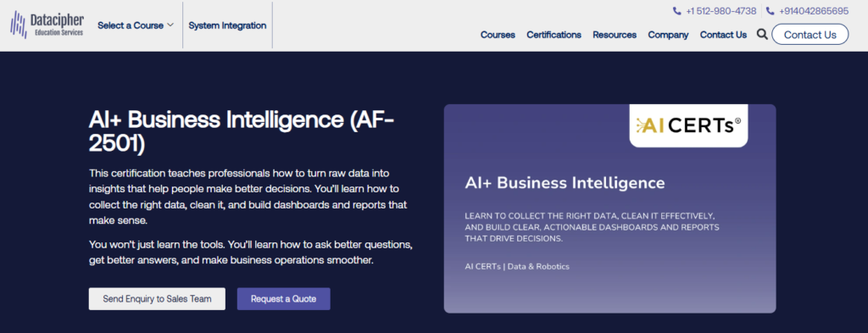This screenshot has height=333, width=868.
Task: Open the Certifications menu
Action: click(x=554, y=35)
